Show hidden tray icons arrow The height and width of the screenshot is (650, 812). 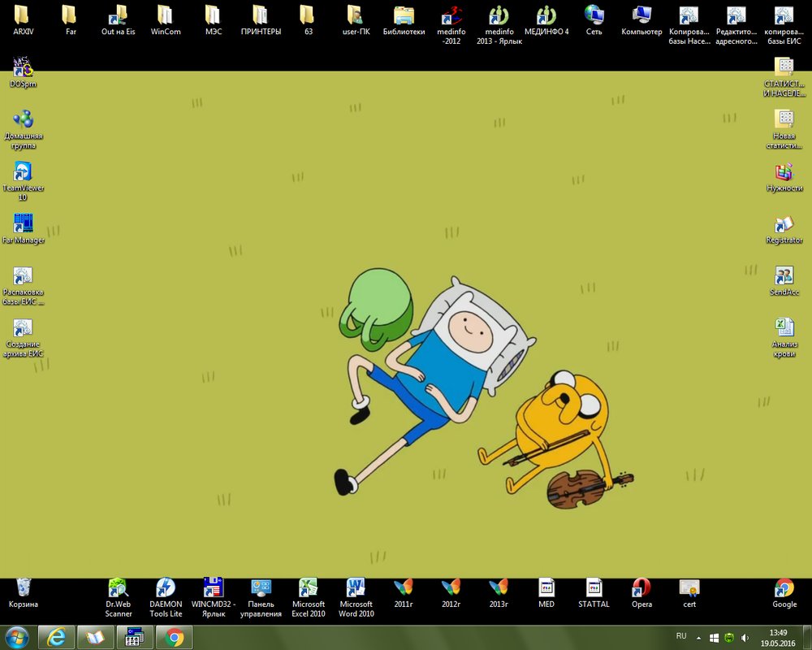pos(698,638)
